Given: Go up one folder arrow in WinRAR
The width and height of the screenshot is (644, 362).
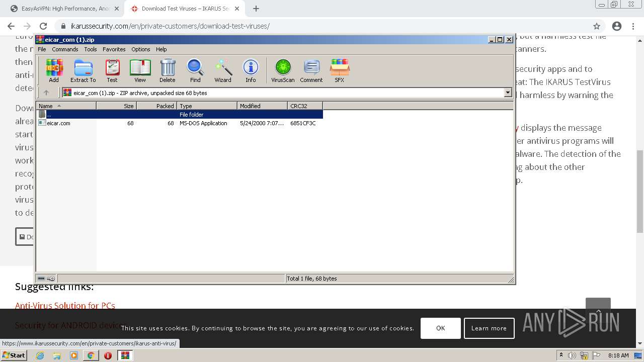Looking at the screenshot, I should tap(46, 93).
